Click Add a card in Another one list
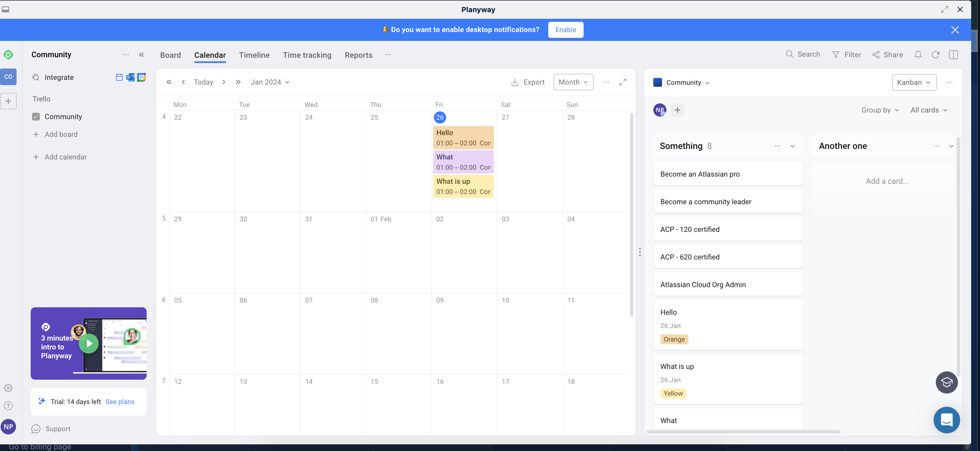Image resolution: width=980 pixels, height=451 pixels. coord(887,181)
